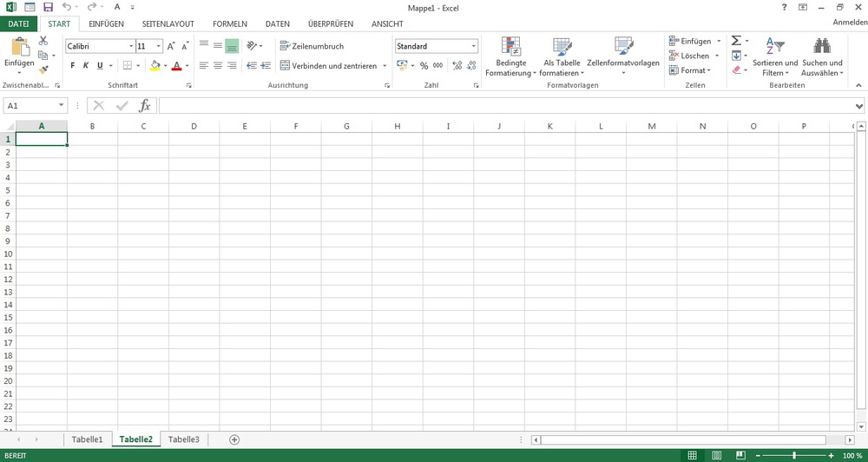Apply percent style with the % icon

(424, 66)
